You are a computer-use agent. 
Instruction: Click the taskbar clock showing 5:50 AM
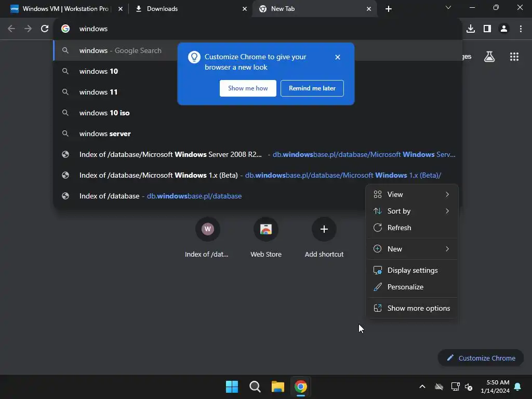(x=495, y=387)
